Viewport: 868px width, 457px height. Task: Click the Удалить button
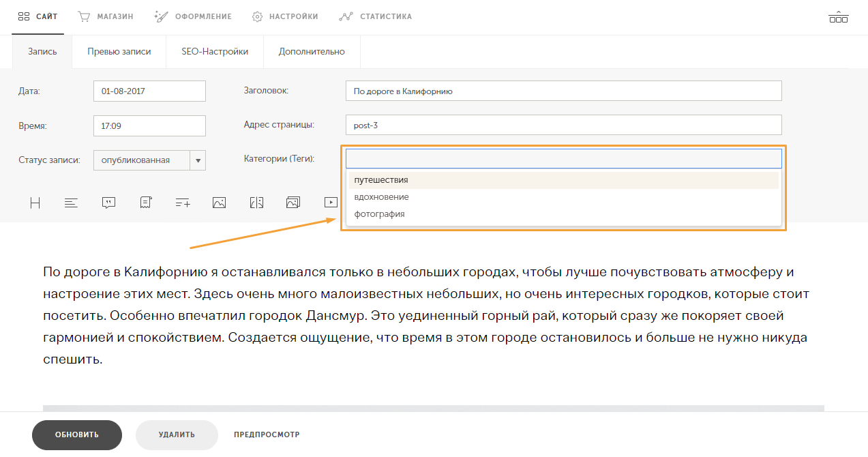click(177, 434)
